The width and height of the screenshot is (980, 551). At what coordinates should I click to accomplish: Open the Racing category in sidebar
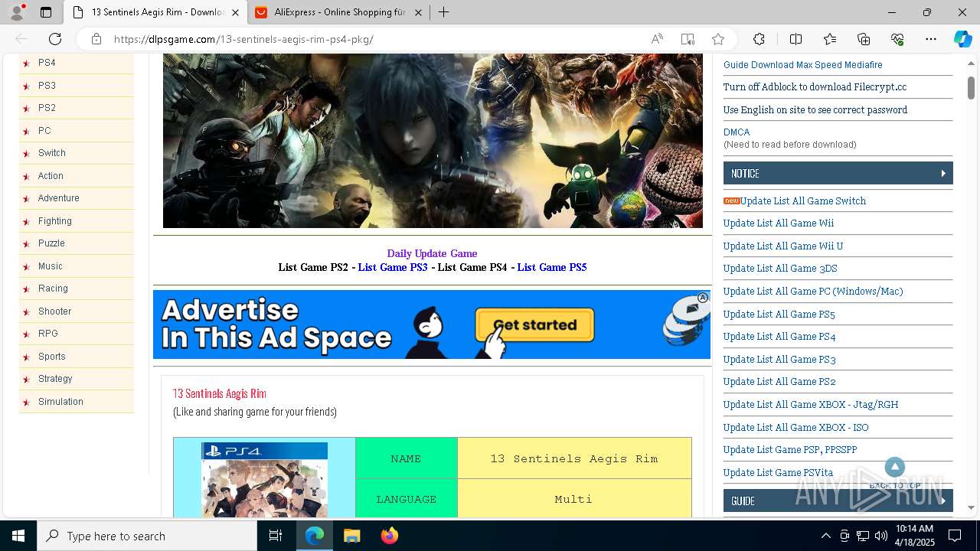(x=53, y=289)
